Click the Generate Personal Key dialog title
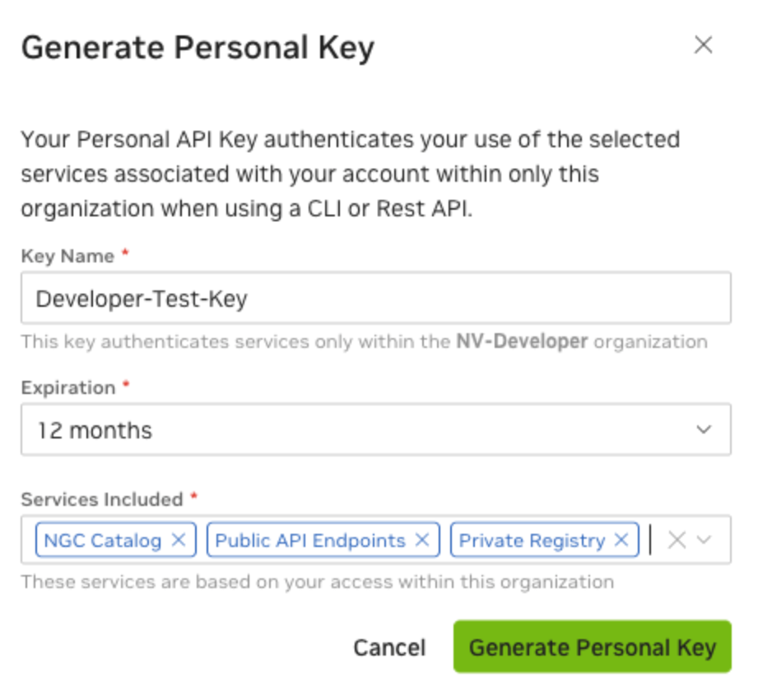 click(x=198, y=48)
